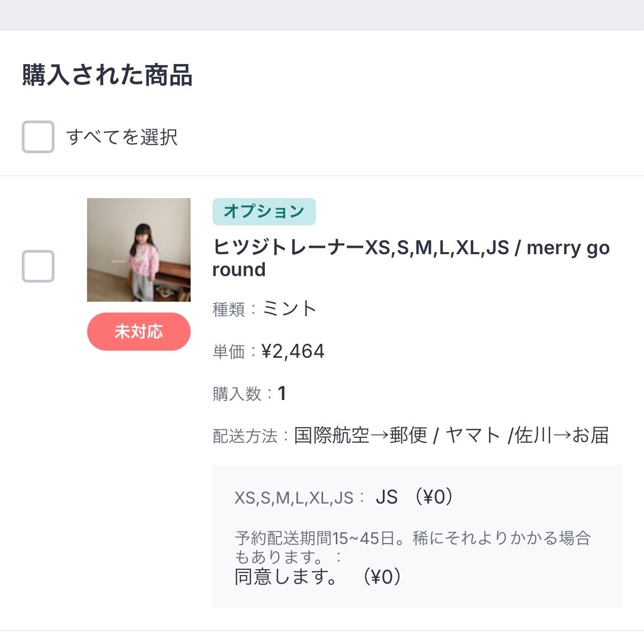Click the ミント variant value
The width and height of the screenshot is (644, 644).
pos(290,309)
